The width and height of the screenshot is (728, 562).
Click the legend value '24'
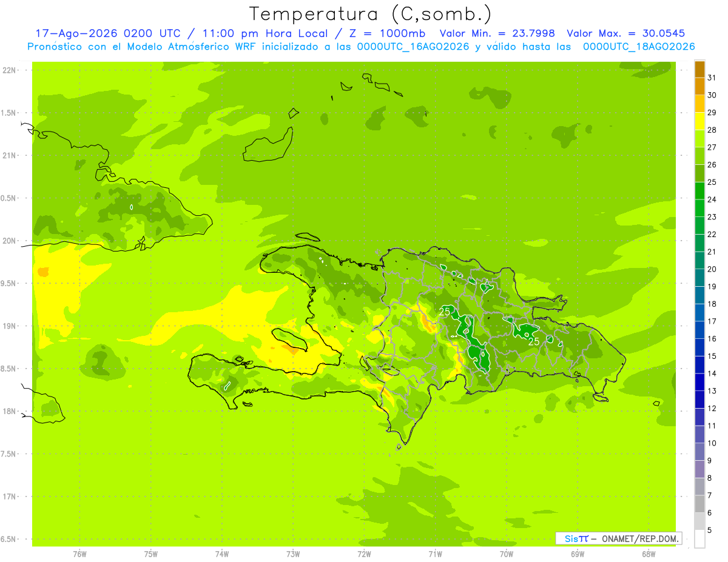[712, 199]
